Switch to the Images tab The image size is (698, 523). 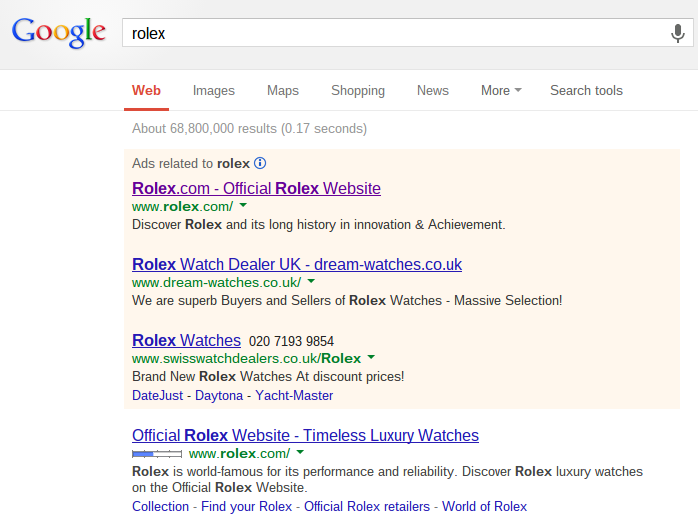click(214, 90)
